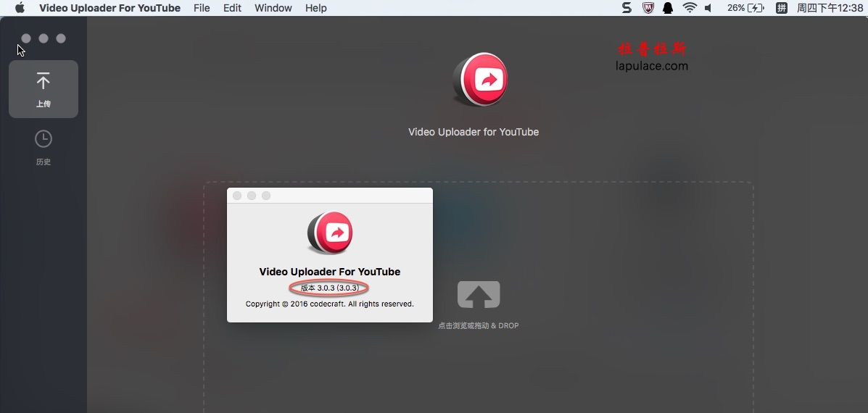This screenshot has width=868, height=413.
Task: Open the Help menu
Action: coord(315,8)
